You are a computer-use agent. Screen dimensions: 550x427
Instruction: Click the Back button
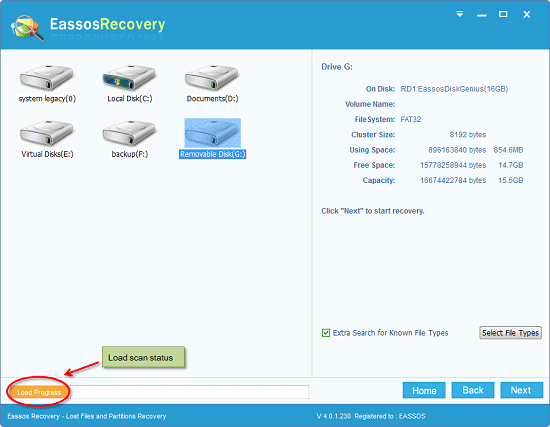473,390
